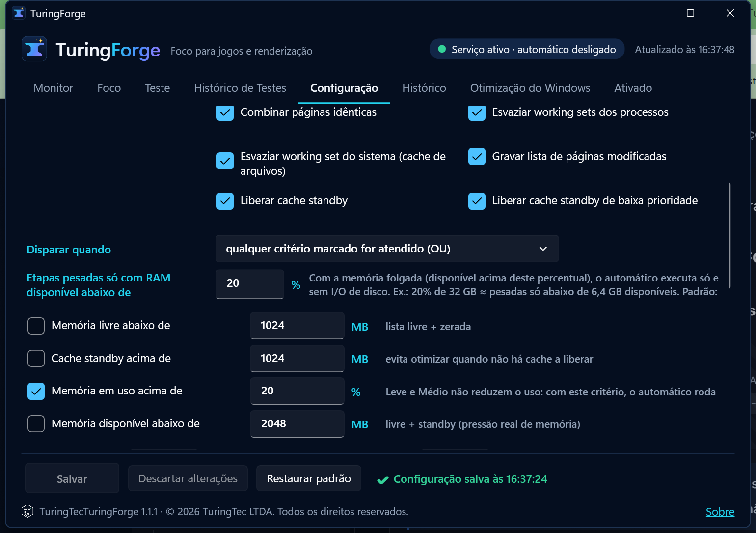Enable Memória disponível abaixo de checkbox

pyautogui.click(x=36, y=424)
